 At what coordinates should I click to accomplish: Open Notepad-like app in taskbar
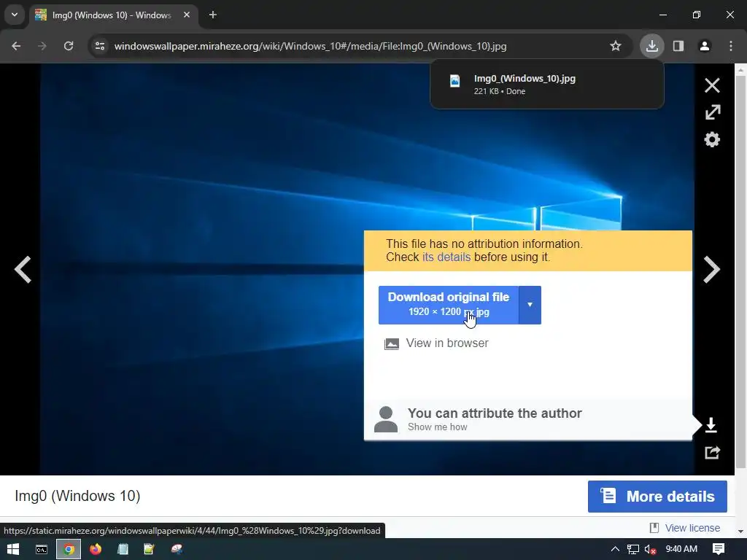pos(123,549)
